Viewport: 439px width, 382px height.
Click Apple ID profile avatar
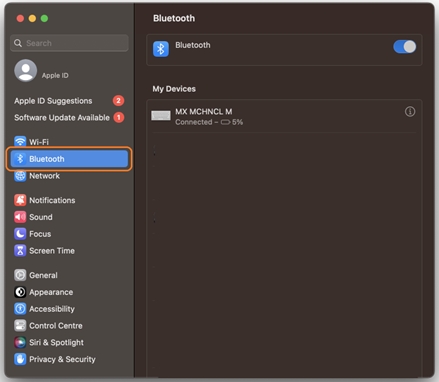(x=25, y=71)
